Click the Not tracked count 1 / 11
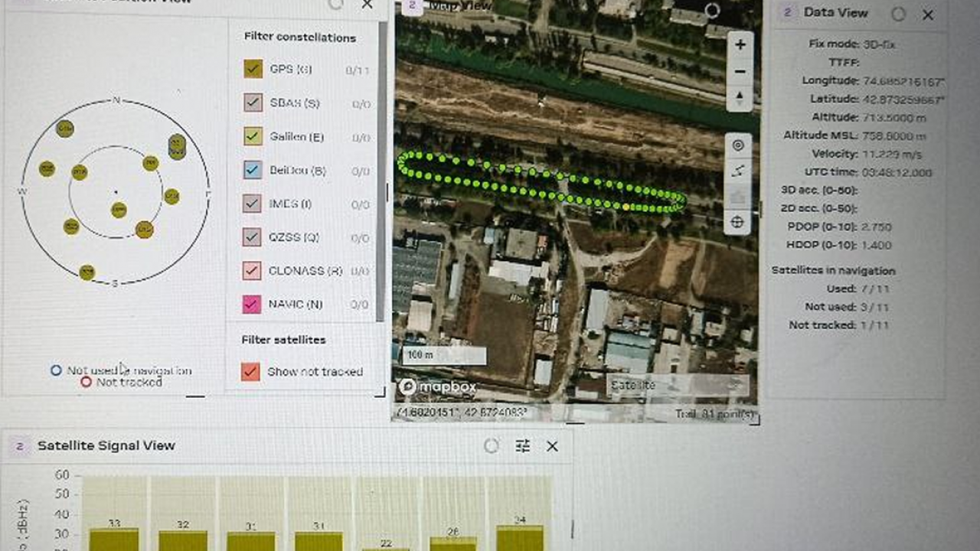The height and width of the screenshot is (551, 980). point(876,325)
